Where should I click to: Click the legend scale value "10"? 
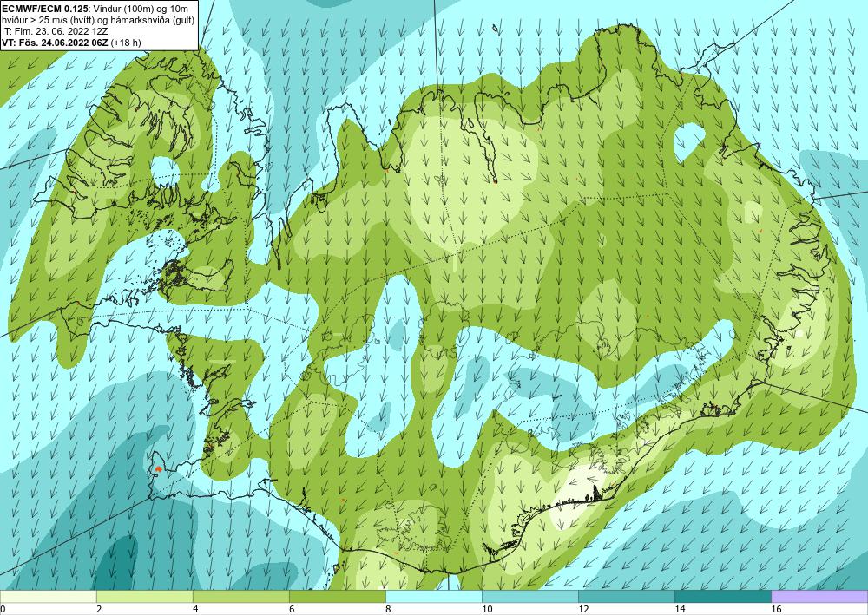click(x=487, y=609)
